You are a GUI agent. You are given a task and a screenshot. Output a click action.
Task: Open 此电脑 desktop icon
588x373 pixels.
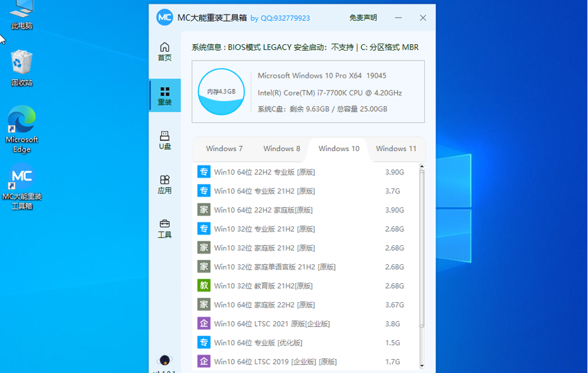21,15
